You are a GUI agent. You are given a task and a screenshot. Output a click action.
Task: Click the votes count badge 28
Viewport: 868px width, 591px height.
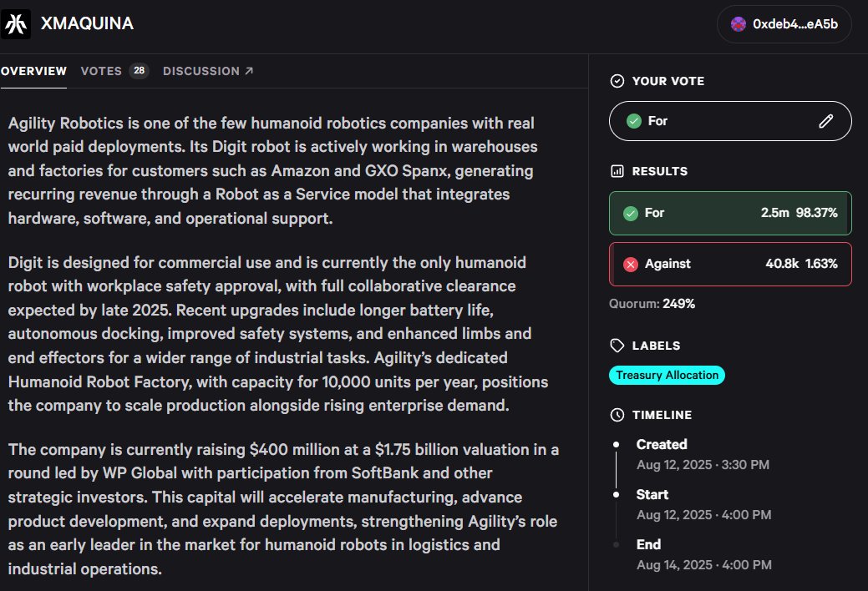point(139,71)
